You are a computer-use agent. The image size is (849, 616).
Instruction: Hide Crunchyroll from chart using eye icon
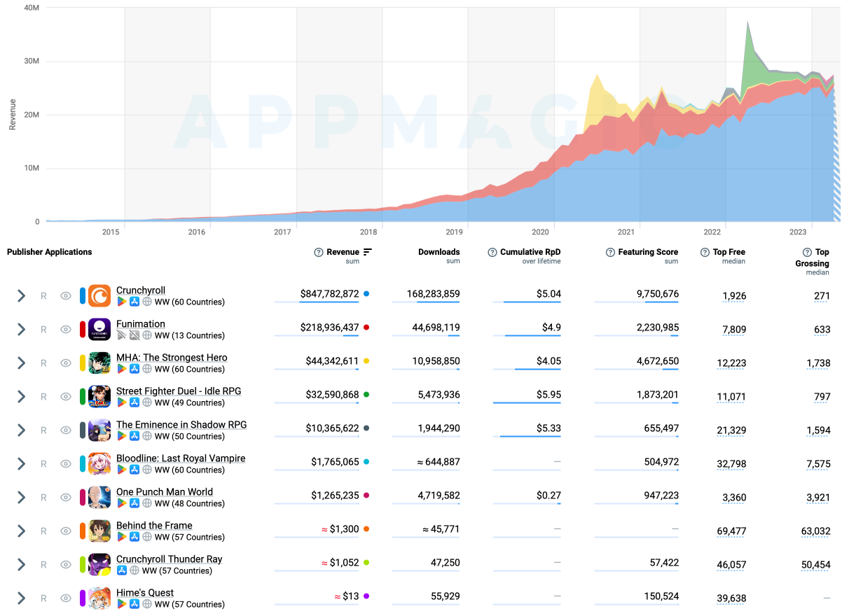66,296
